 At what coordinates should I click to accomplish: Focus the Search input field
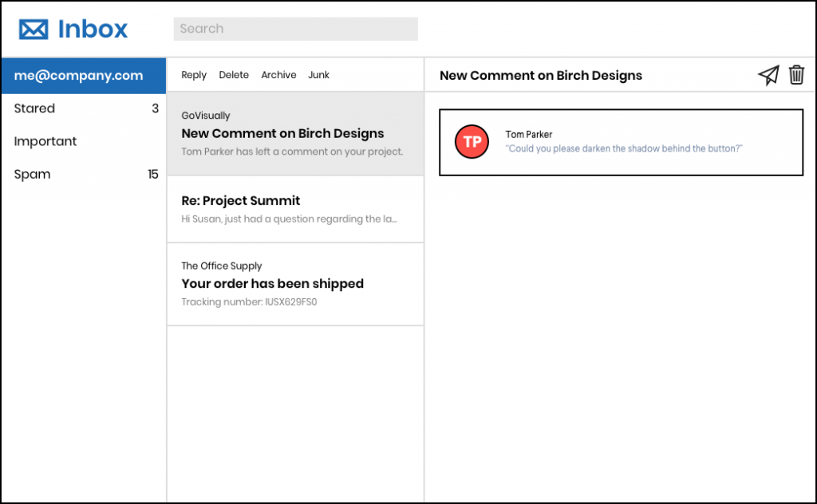click(x=295, y=29)
